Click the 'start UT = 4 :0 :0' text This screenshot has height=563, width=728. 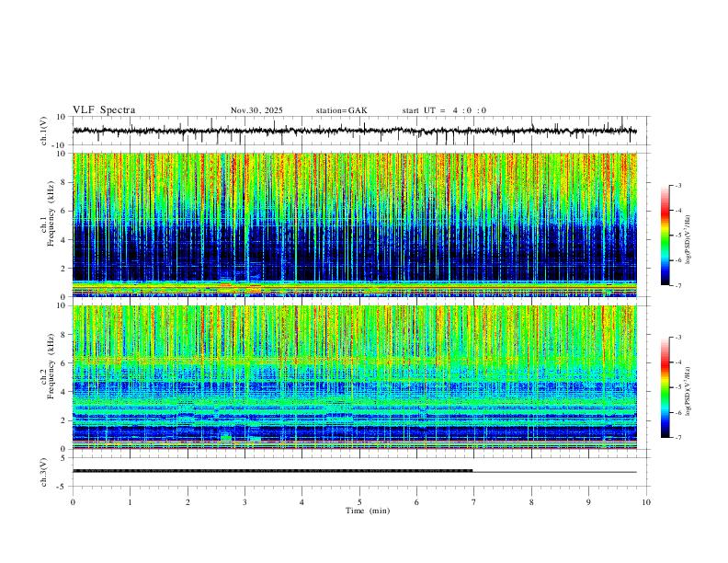[444, 110]
